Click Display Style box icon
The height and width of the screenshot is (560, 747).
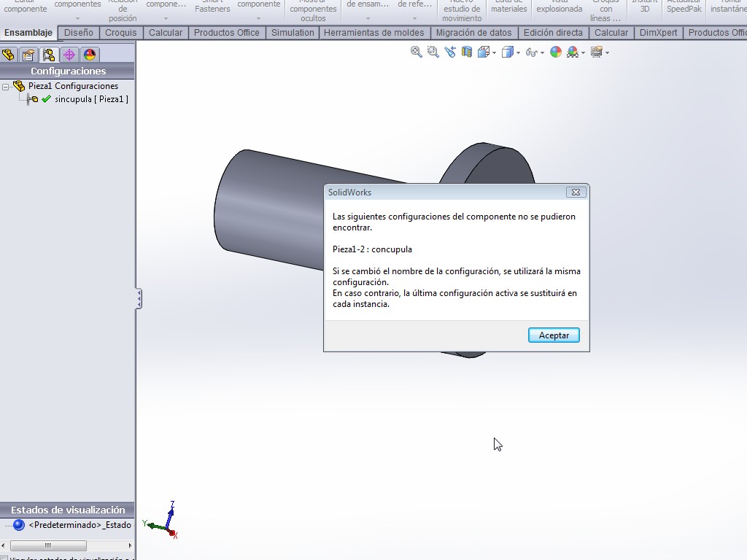click(x=508, y=52)
